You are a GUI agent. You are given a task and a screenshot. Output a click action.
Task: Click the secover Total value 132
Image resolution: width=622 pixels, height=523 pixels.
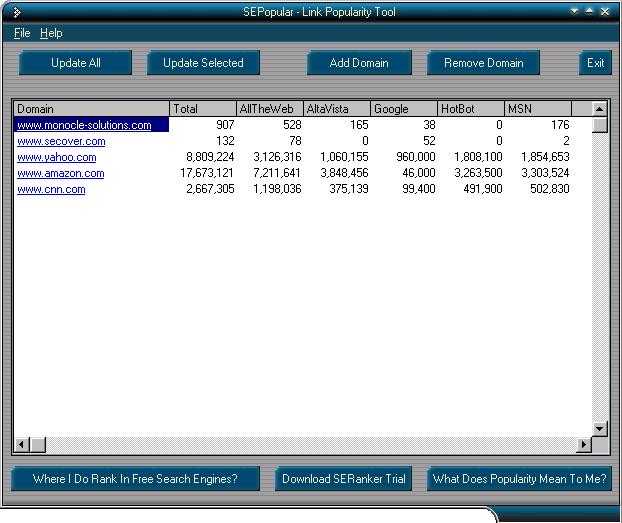coord(225,141)
